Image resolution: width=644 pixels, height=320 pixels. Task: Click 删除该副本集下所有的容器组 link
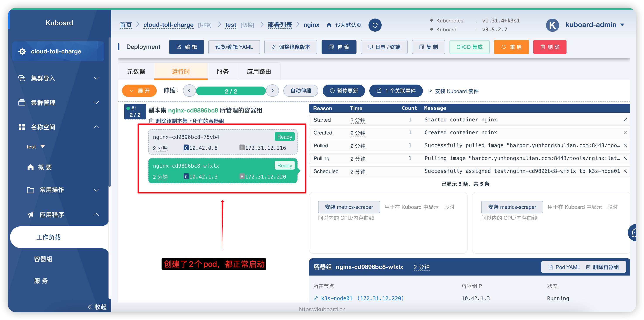coord(186,121)
